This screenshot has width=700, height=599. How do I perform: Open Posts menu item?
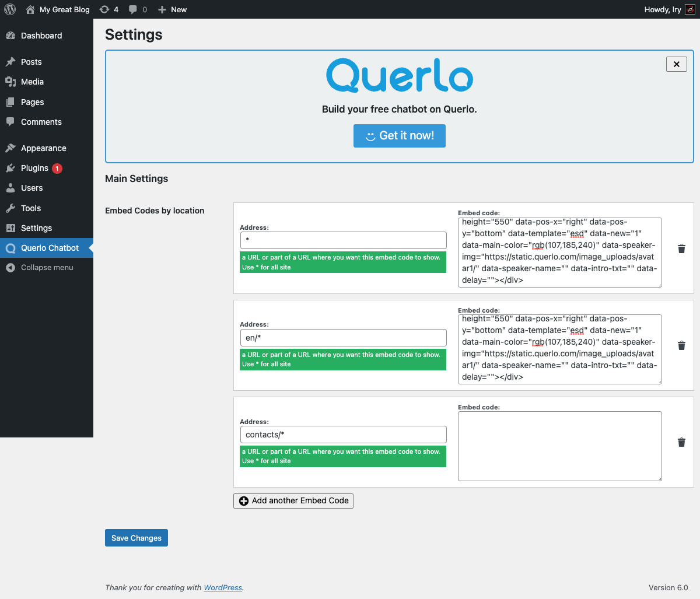coord(47,62)
